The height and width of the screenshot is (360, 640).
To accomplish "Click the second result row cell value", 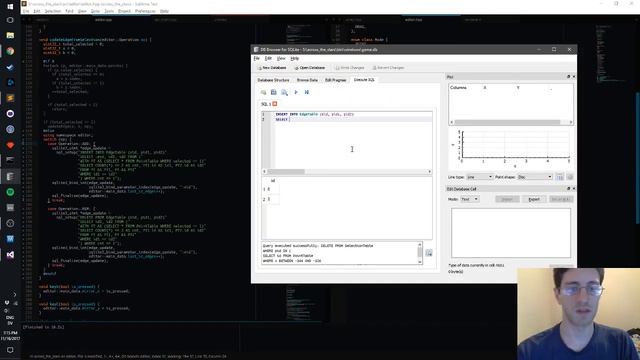I will 273,199.
